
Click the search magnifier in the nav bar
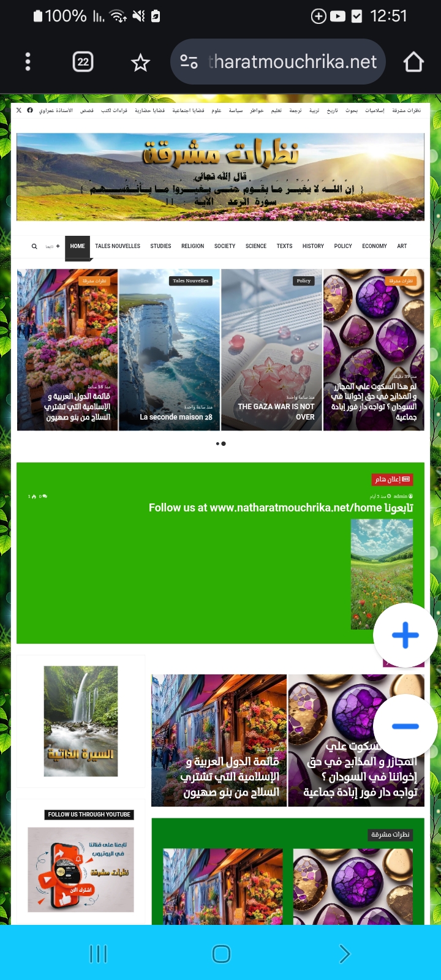[34, 246]
